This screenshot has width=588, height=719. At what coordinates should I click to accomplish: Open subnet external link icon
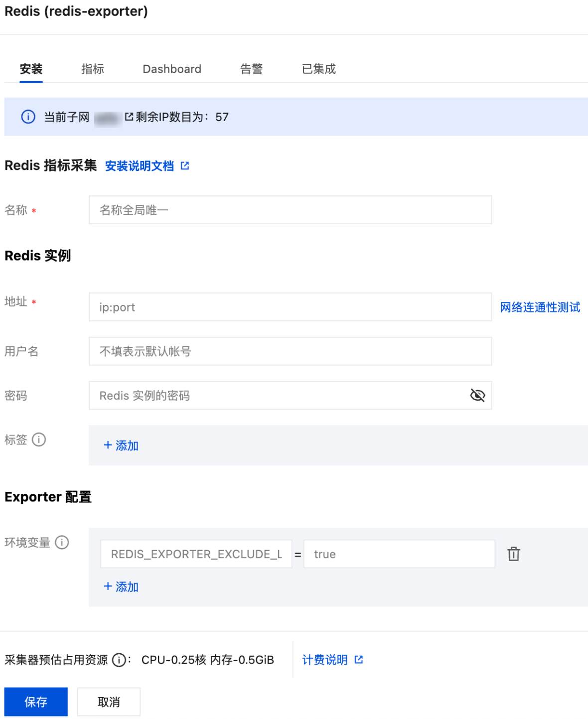click(129, 117)
